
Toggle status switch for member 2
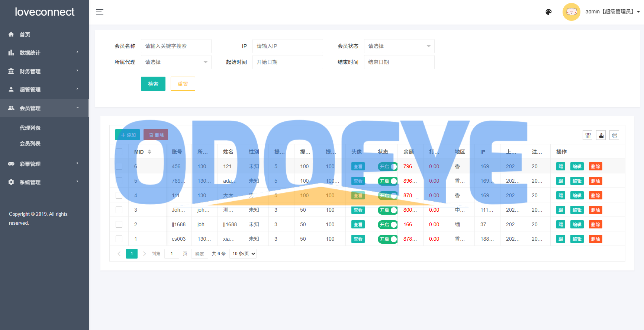coord(387,225)
